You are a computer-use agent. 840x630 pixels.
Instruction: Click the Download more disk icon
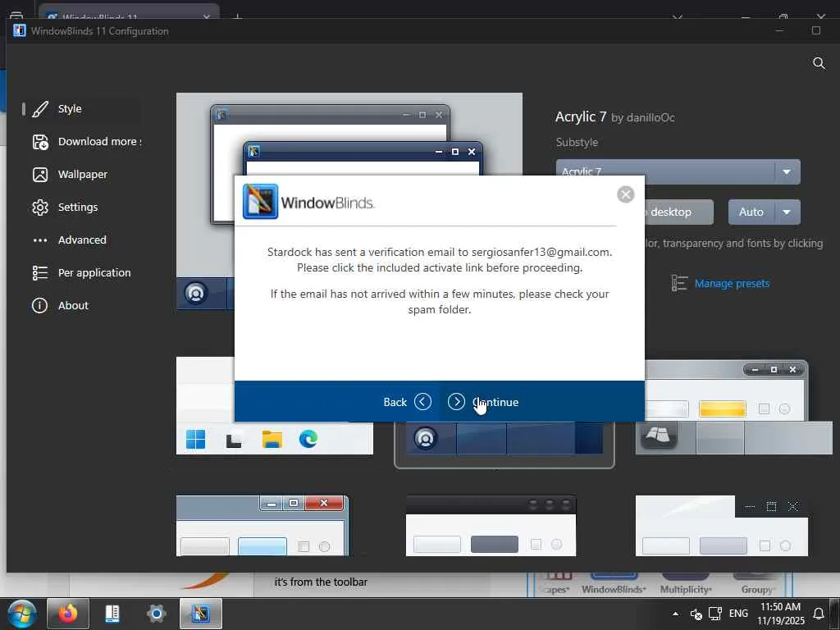click(40, 141)
